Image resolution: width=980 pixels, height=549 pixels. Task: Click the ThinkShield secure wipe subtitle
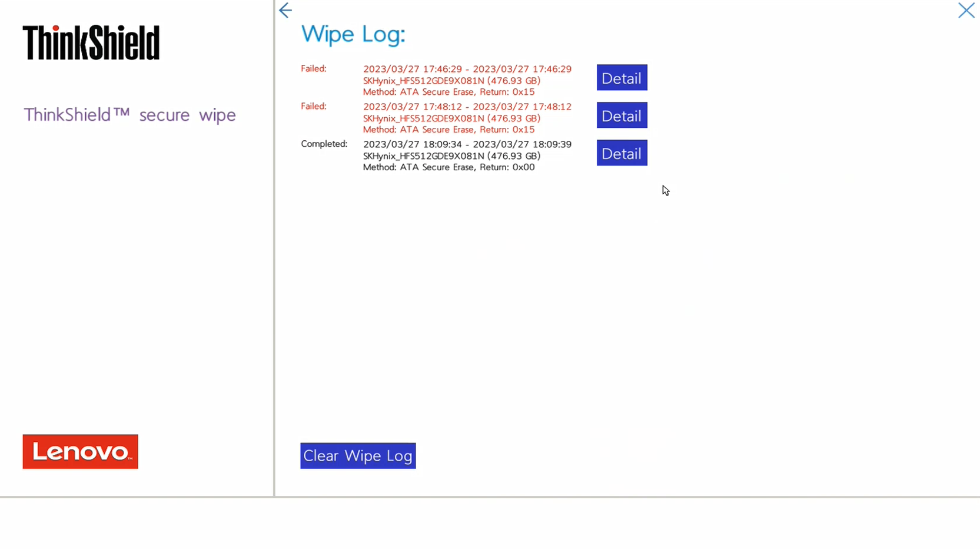click(129, 115)
